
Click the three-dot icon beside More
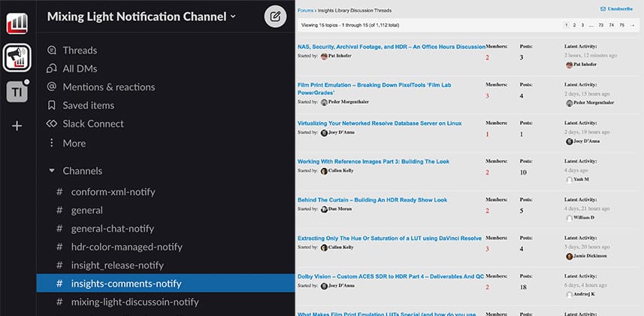pos(52,143)
